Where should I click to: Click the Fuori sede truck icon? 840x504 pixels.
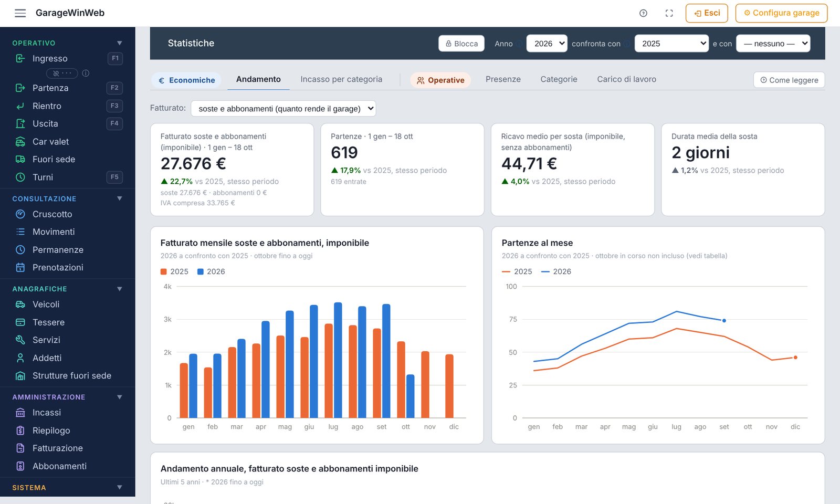20,159
